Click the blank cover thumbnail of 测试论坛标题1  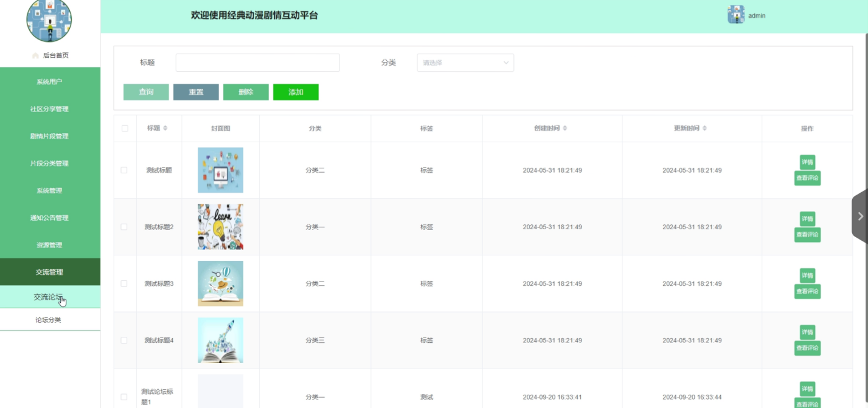pyautogui.click(x=220, y=392)
